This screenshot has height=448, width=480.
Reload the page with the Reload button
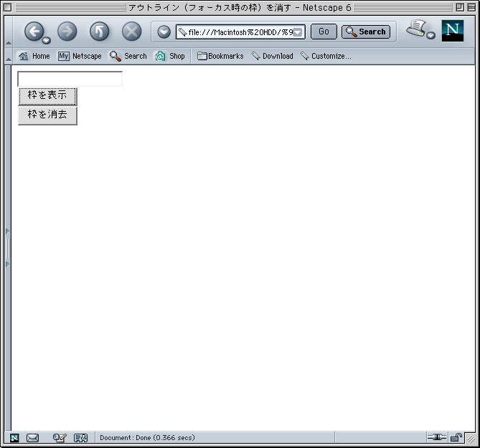[100, 32]
